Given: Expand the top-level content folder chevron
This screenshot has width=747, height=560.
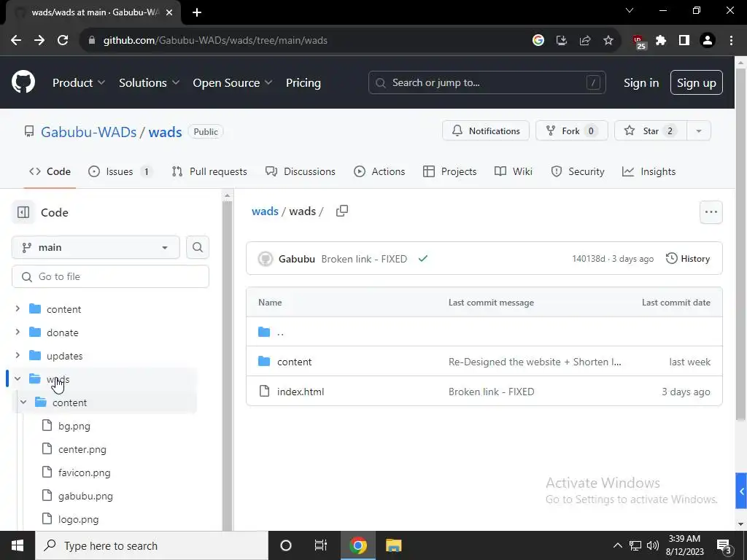Looking at the screenshot, I should click(18, 308).
